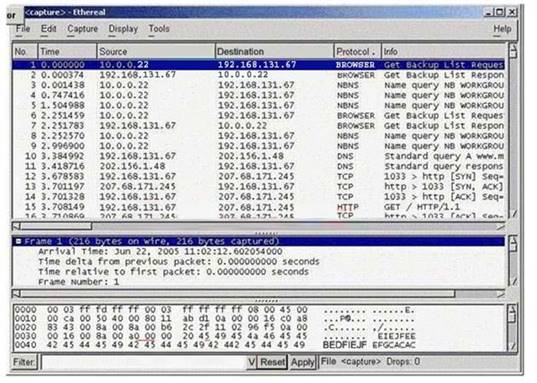Select packet 6 at time 2.251459
Image resolution: width=537 pixels, height=383 pixels.
tap(259, 115)
